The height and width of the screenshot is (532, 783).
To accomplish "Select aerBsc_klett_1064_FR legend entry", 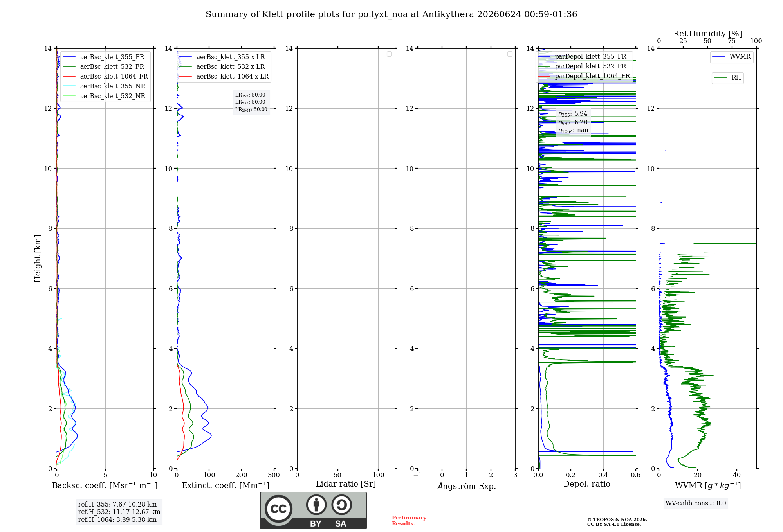I will click(105, 76).
